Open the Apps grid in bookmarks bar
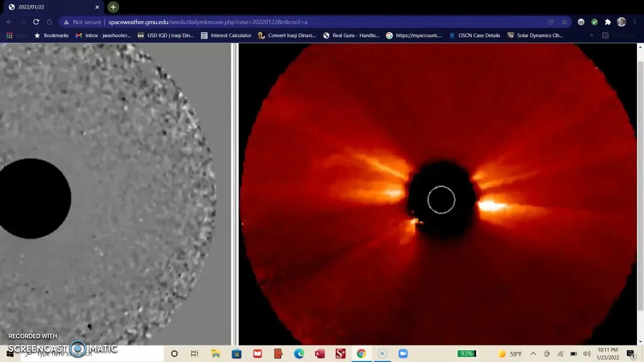The image size is (644, 362). point(17,35)
